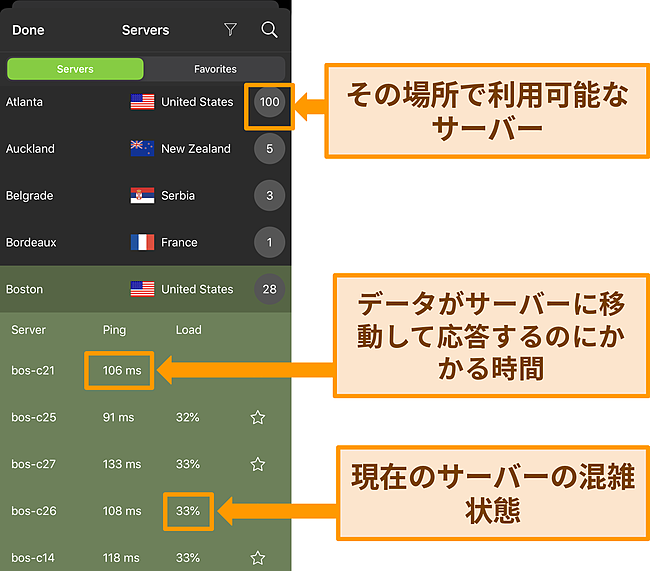Collapse the Boston location row

(146, 289)
